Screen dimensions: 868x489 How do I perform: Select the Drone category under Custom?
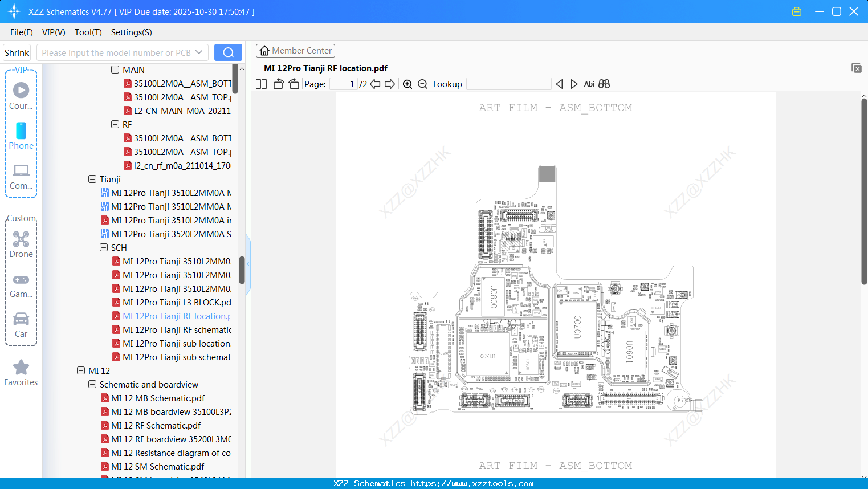pyautogui.click(x=21, y=244)
